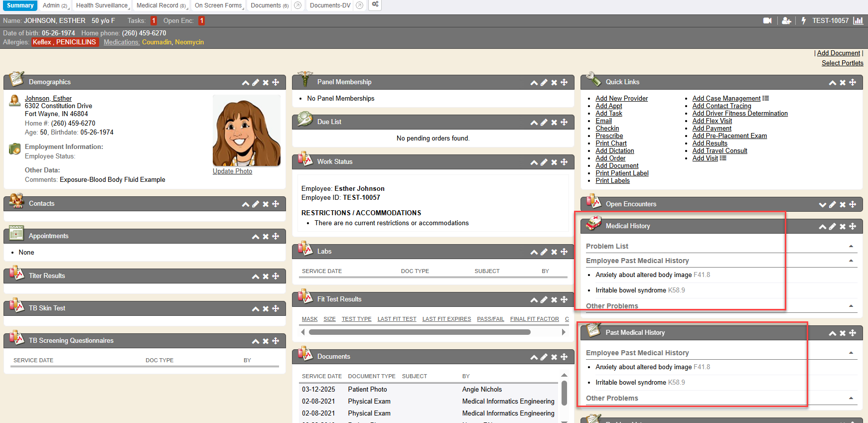Click the lightning bolt icon beside TEST-10057
This screenshot has width=868, height=423.
[803, 21]
